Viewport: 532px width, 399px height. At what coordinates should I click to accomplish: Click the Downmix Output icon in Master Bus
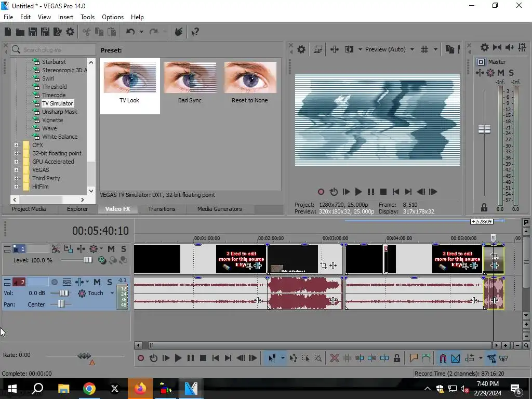497,47
